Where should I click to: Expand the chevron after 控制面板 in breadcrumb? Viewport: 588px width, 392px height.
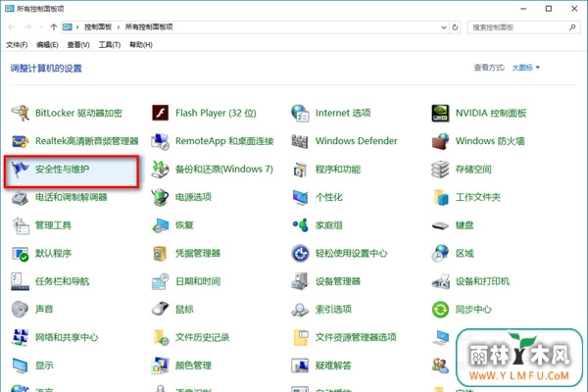[119, 27]
